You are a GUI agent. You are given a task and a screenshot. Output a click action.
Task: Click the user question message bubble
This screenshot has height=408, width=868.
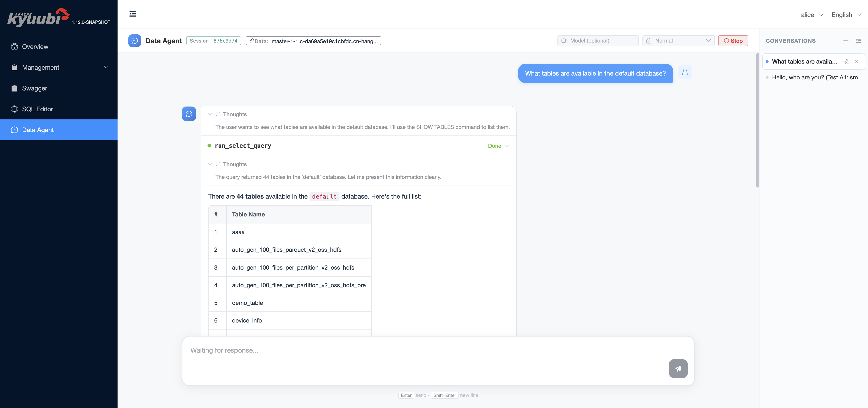pyautogui.click(x=595, y=73)
